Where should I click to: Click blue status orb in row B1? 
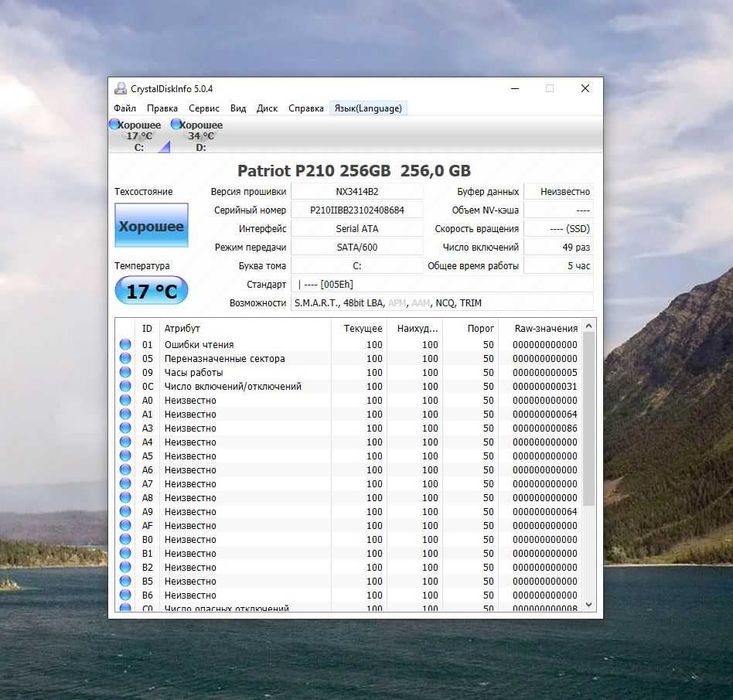pyautogui.click(x=125, y=553)
